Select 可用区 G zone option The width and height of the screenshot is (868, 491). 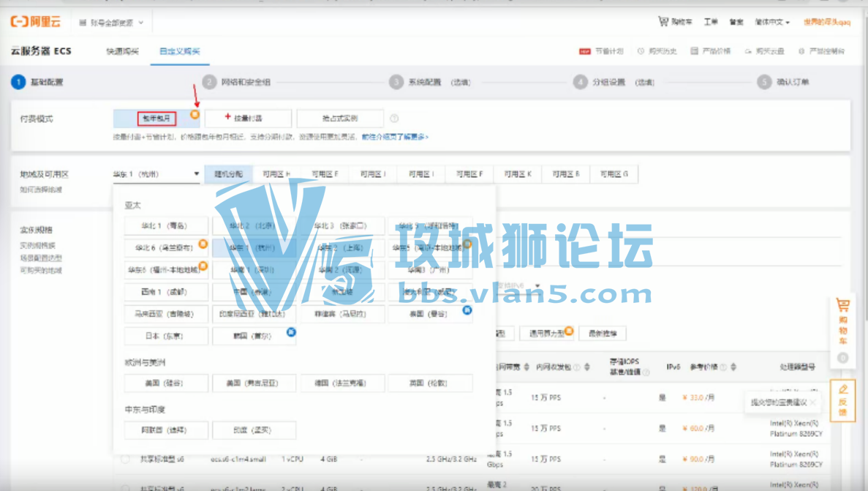(614, 174)
